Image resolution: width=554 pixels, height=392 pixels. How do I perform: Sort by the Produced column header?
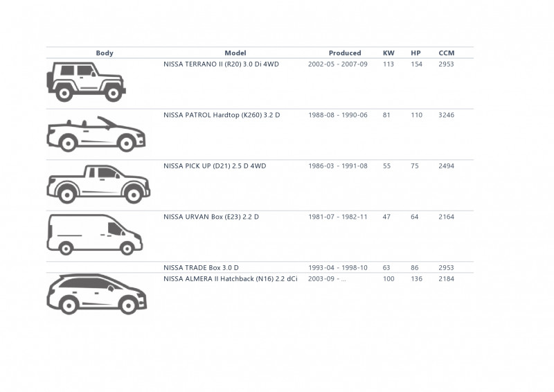[345, 53]
